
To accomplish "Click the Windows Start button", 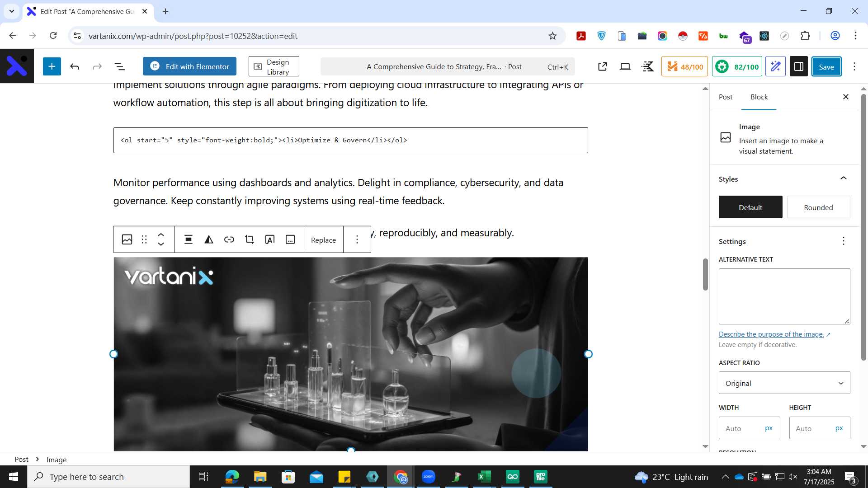I will (x=14, y=477).
